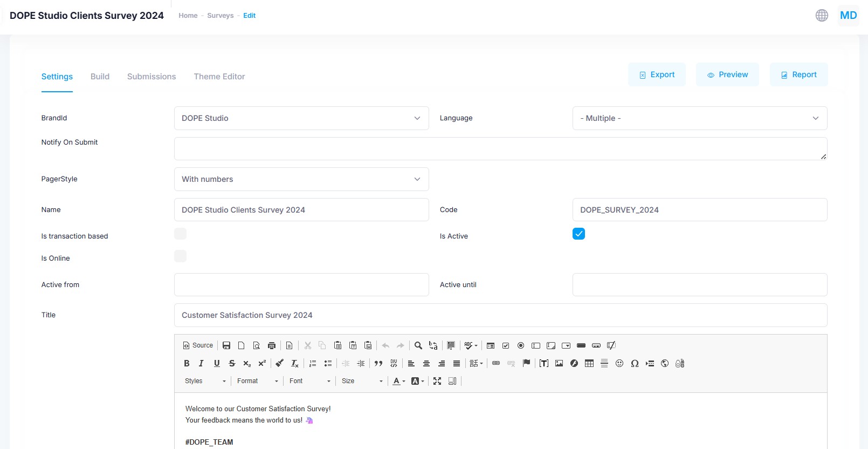Insert a numbered list

[313, 363]
